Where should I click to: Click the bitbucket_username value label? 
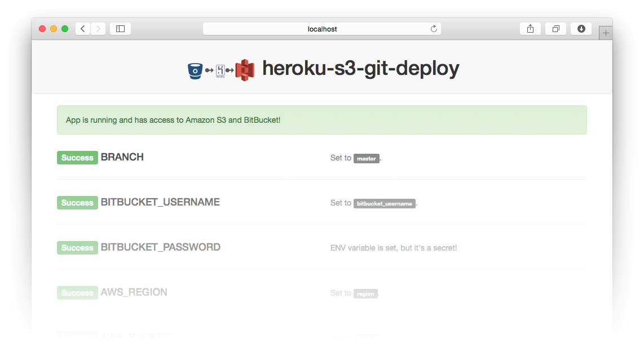pyautogui.click(x=385, y=203)
